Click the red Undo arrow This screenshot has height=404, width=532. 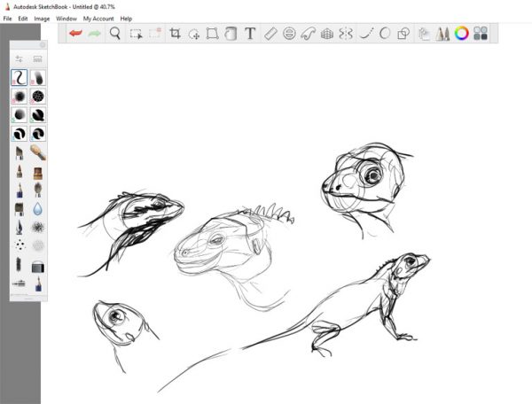[x=74, y=34]
